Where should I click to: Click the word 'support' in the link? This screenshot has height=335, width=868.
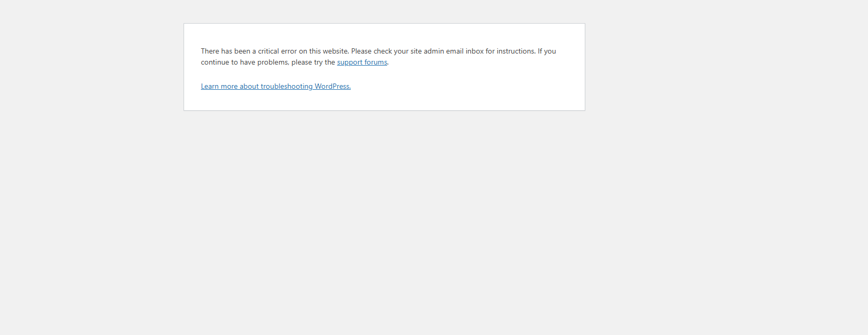[x=349, y=62]
